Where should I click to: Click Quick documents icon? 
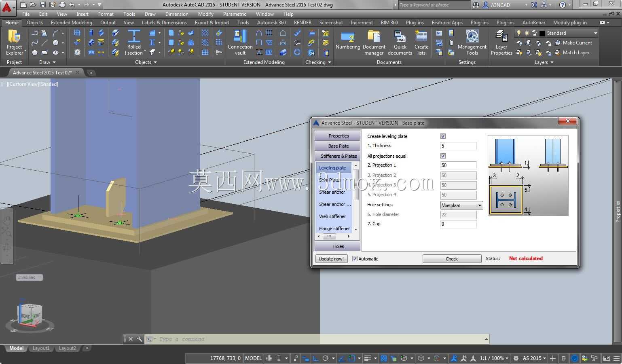400,42
